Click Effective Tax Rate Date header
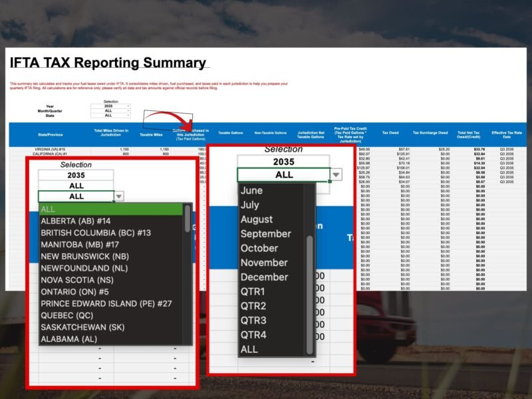532x399 pixels. tap(507, 135)
